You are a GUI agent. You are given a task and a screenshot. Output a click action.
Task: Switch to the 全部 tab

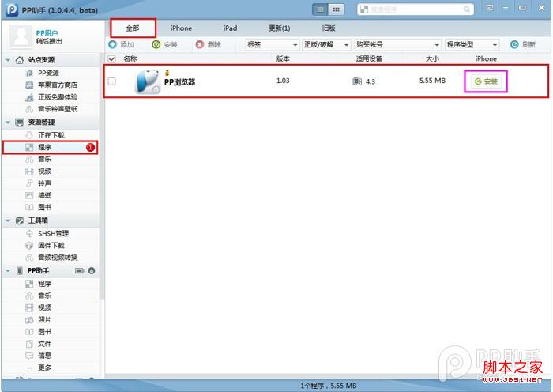[x=133, y=28]
